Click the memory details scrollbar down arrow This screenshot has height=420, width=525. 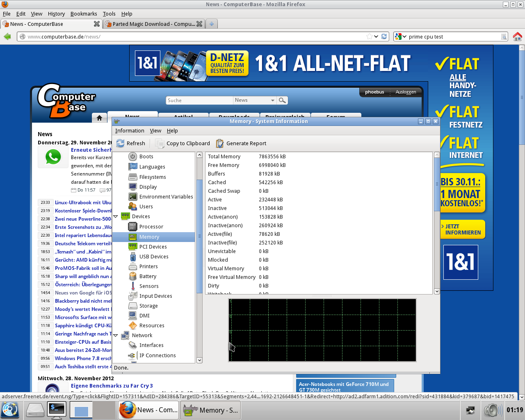436,291
